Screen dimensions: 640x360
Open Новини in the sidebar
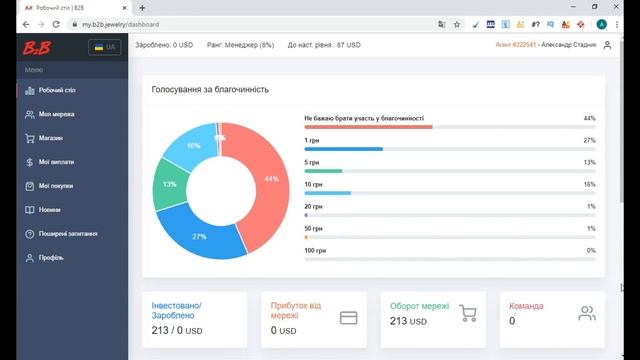click(x=49, y=210)
